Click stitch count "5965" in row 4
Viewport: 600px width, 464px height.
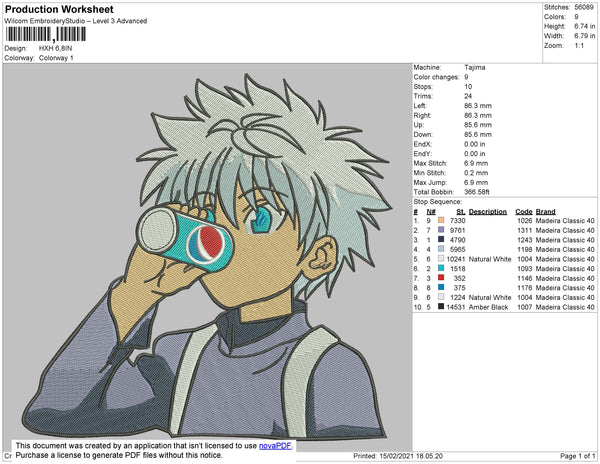(458, 249)
